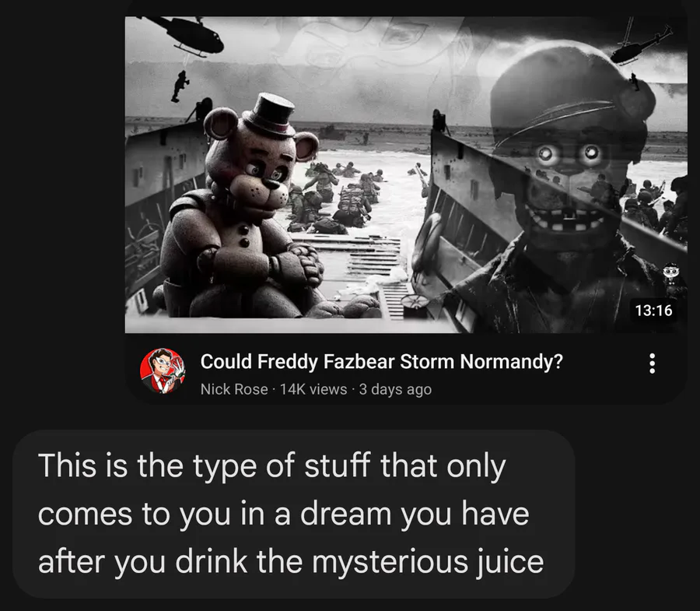
Task: Open the video's three-dot options menu
Action: [x=652, y=363]
